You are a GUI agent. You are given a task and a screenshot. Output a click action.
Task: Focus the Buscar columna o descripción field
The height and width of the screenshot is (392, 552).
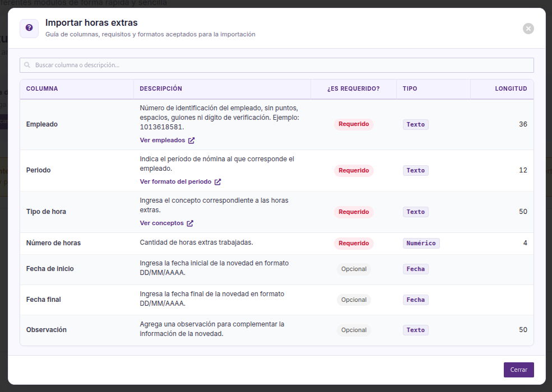pos(277,65)
